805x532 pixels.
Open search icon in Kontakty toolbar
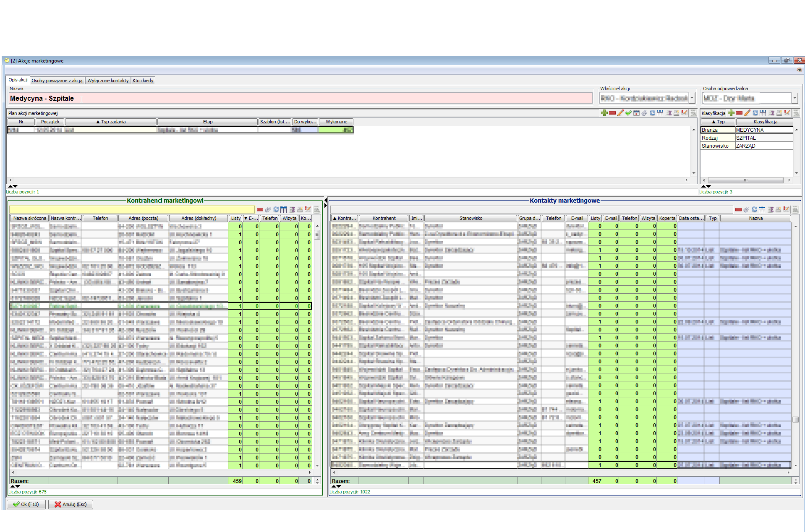coord(795,209)
